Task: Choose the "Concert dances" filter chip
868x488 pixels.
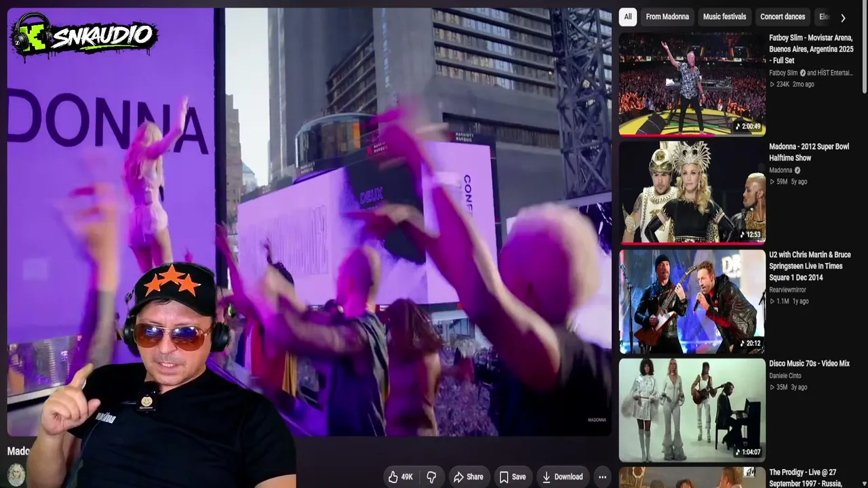Action: (x=783, y=17)
